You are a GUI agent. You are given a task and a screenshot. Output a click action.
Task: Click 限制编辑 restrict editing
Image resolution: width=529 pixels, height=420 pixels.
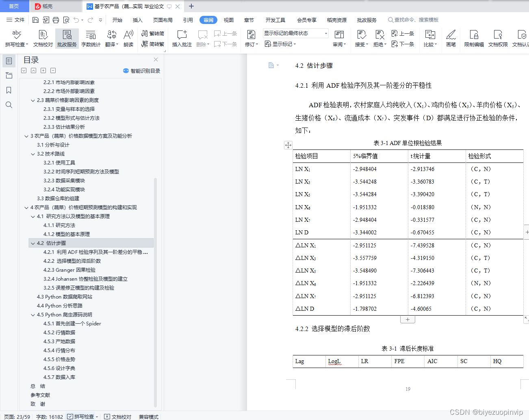coord(474,39)
